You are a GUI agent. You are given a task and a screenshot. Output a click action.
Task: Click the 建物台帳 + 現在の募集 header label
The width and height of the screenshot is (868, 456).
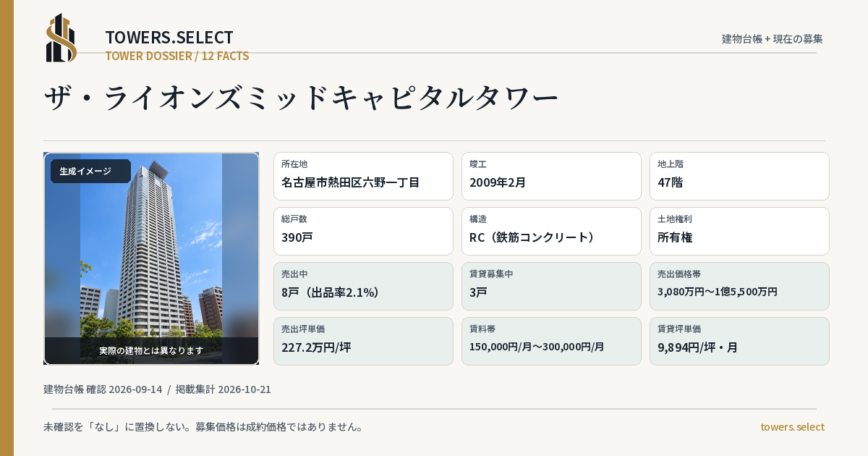coord(773,39)
